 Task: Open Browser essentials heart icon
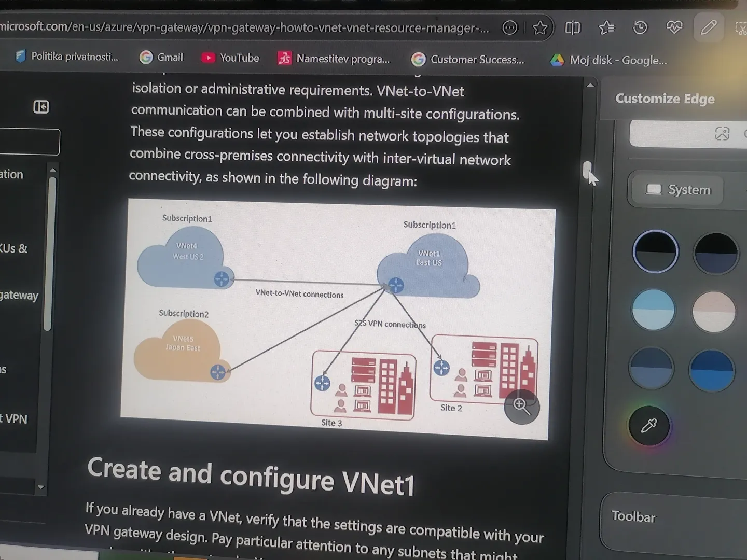674,27
